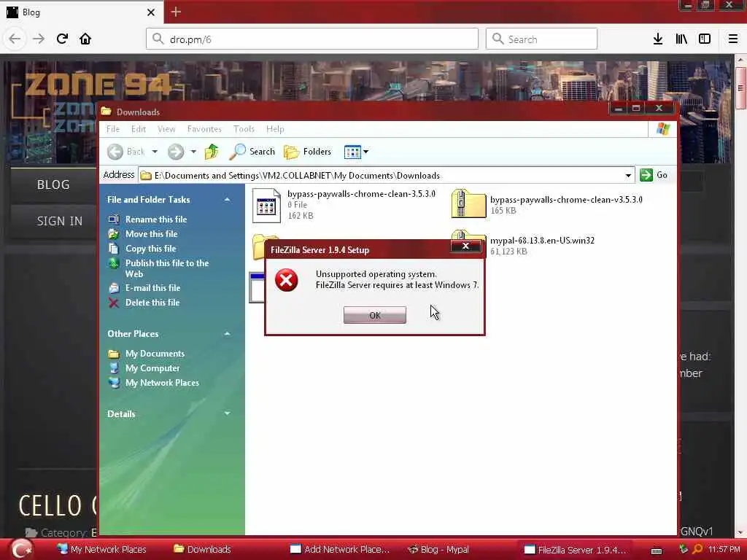747x560 pixels.
Task: Open My Computer from Other Places
Action: (152, 368)
